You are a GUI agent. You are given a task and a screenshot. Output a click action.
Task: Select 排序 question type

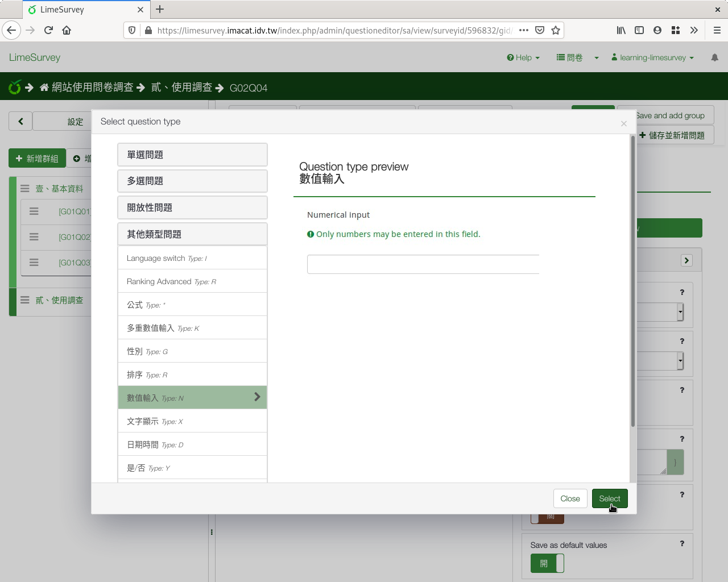pyautogui.click(x=192, y=375)
